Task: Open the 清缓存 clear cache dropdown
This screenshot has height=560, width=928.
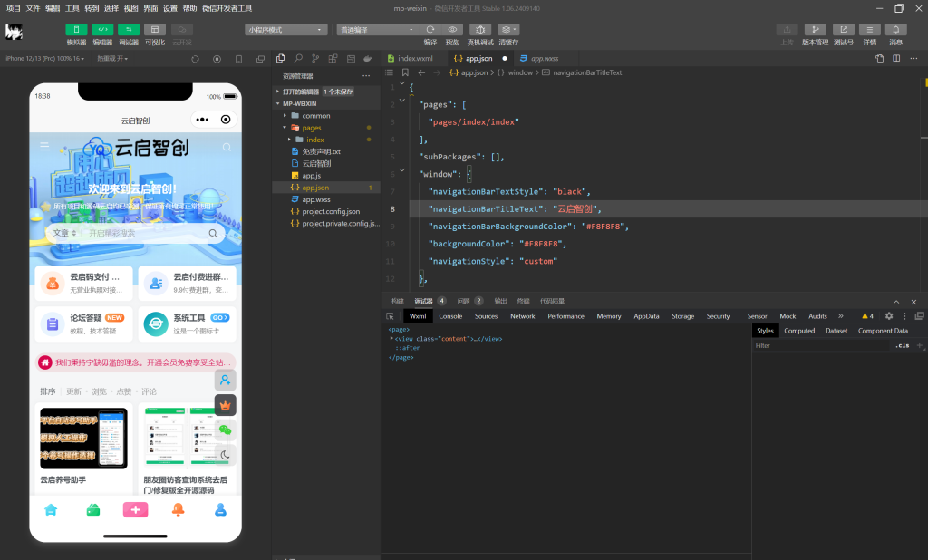Action: tap(508, 30)
